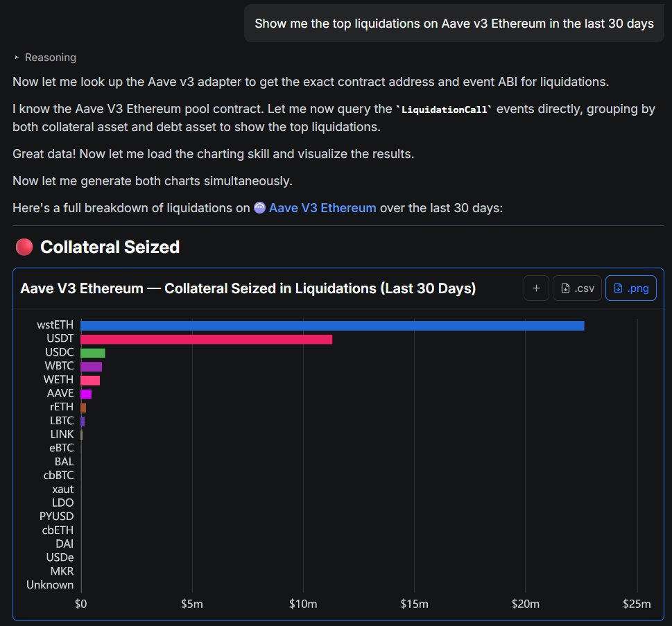Click the green USDC bar
The width and height of the screenshot is (672, 626).
(x=93, y=353)
